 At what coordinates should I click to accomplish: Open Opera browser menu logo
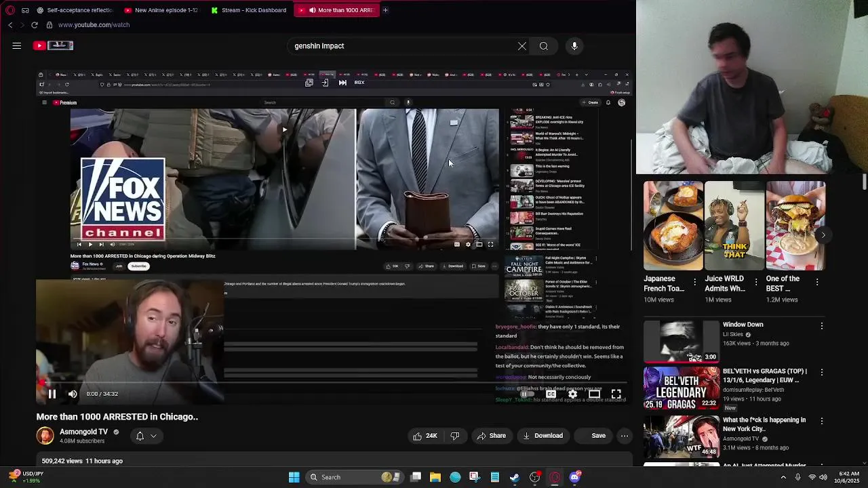click(x=10, y=10)
